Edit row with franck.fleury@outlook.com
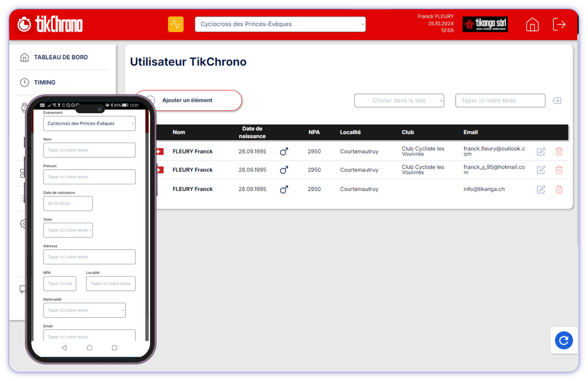 click(x=541, y=152)
